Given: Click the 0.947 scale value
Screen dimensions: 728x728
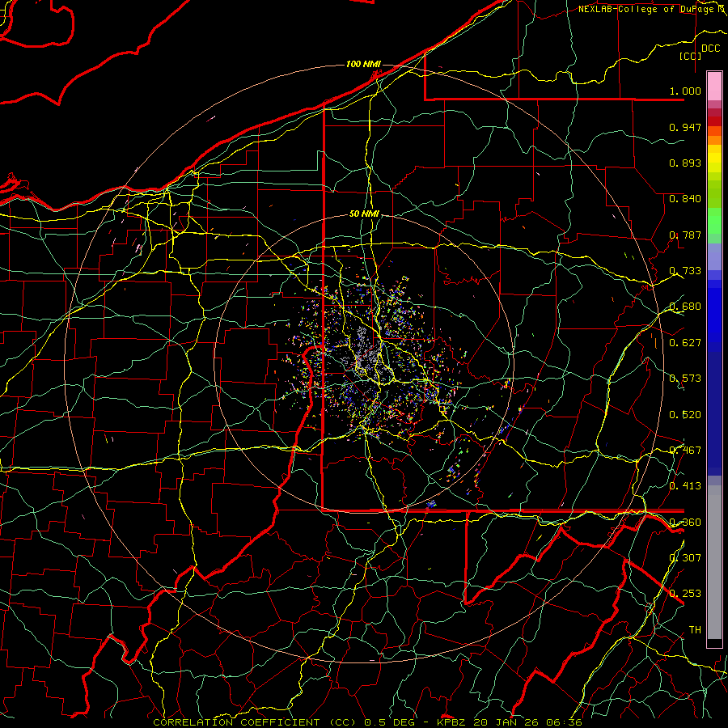Looking at the screenshot, I should [x=685, y=127].
